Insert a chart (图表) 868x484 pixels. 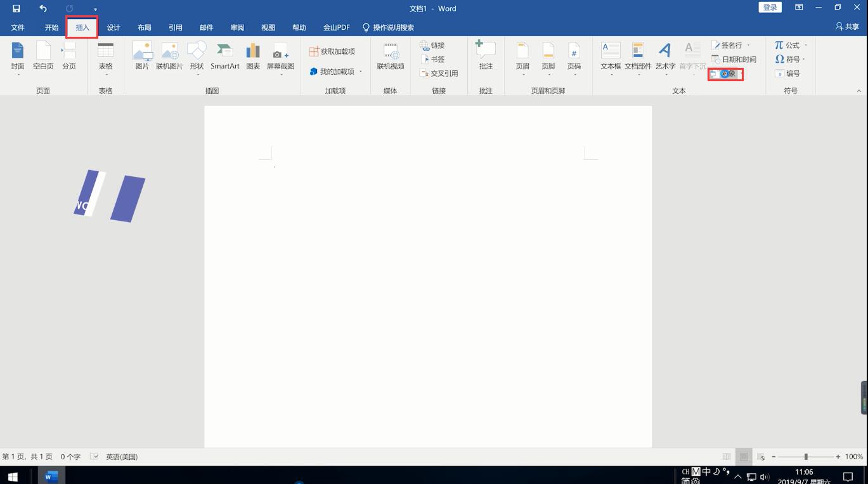(x=253, y=56)
